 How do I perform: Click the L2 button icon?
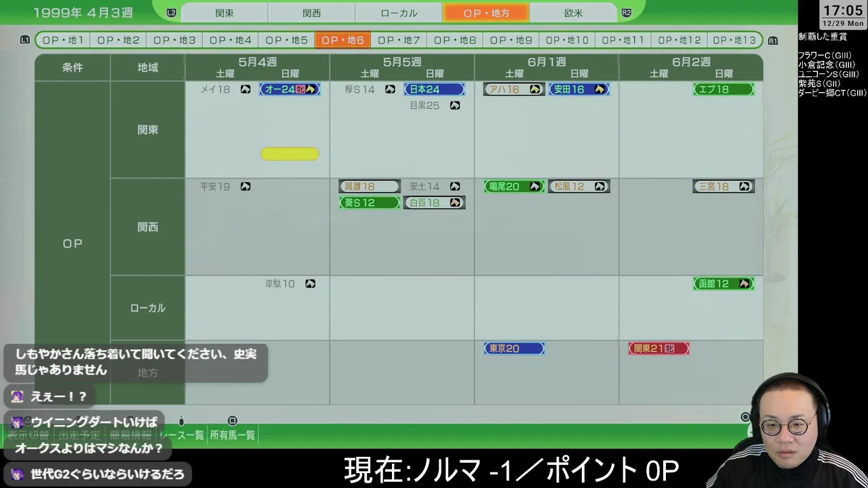(x=172, y=13)
